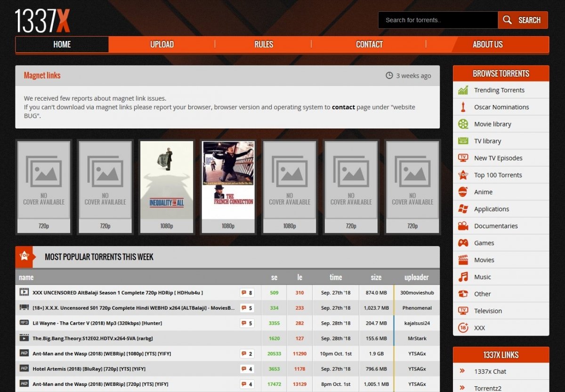This screenshot has width=565, height=392.
Task: Click the TV library icon
Action: (x=463, y=141)
